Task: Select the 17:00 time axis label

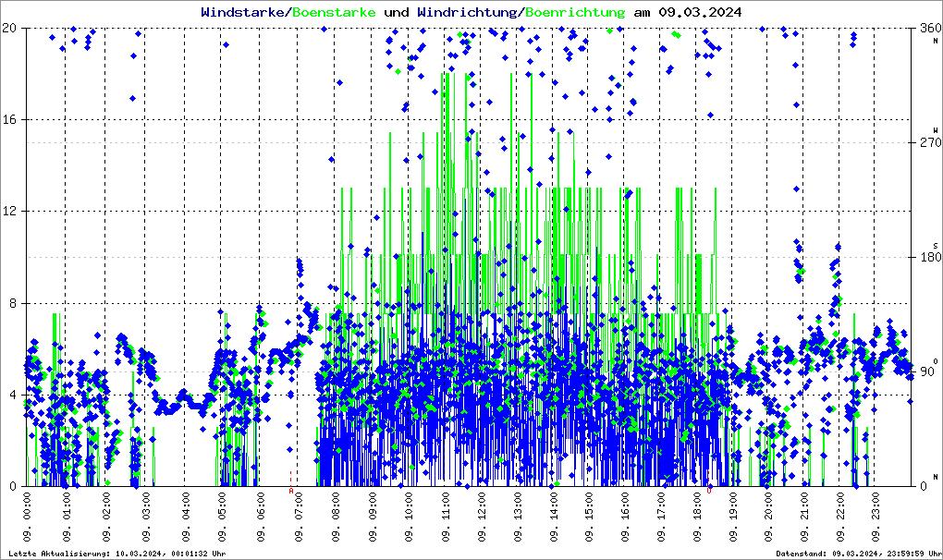Action: [661, 517]
